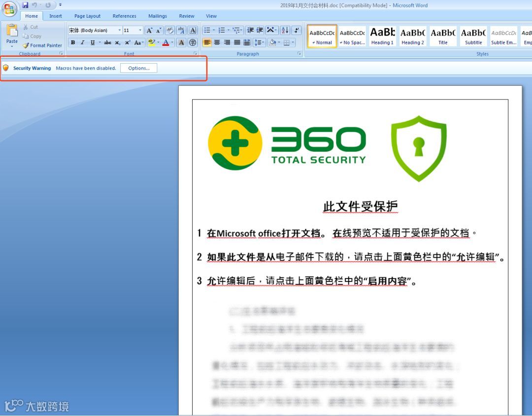This screenshot has height=416, width=532.
Task: Open the line spacing menu
Action: coord(260,42)
